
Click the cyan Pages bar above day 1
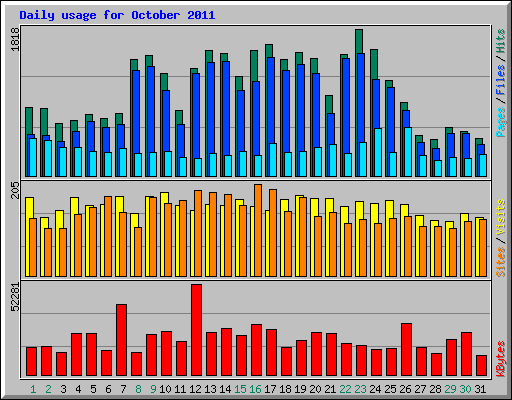pyautogui.click(x=33, y=157)
